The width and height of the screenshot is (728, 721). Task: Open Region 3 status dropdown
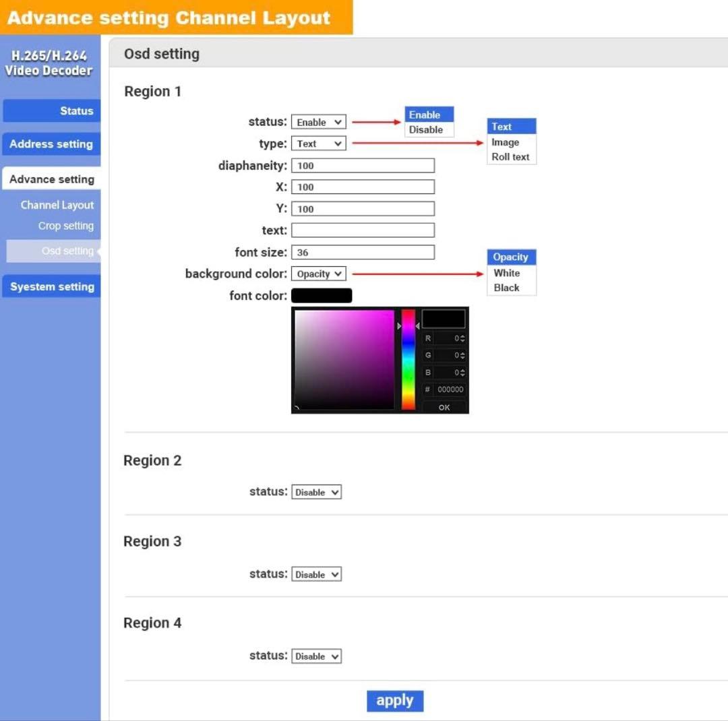tap(316, 575)
